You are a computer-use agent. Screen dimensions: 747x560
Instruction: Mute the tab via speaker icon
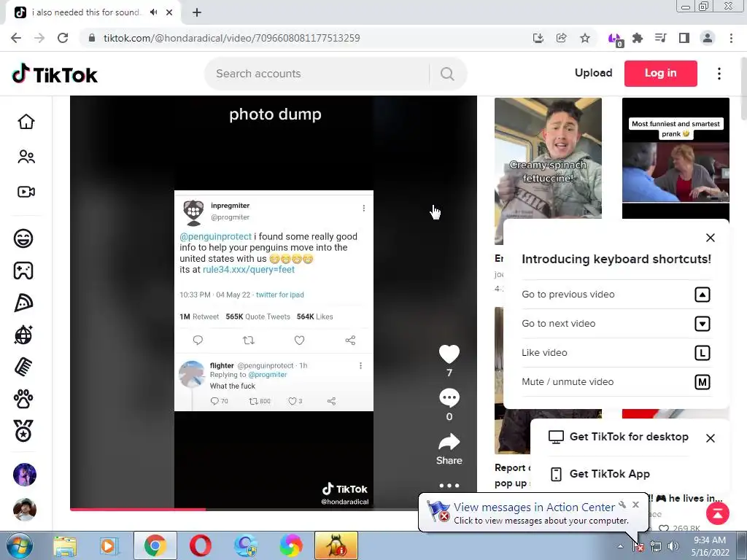click(x=153, y=12)
